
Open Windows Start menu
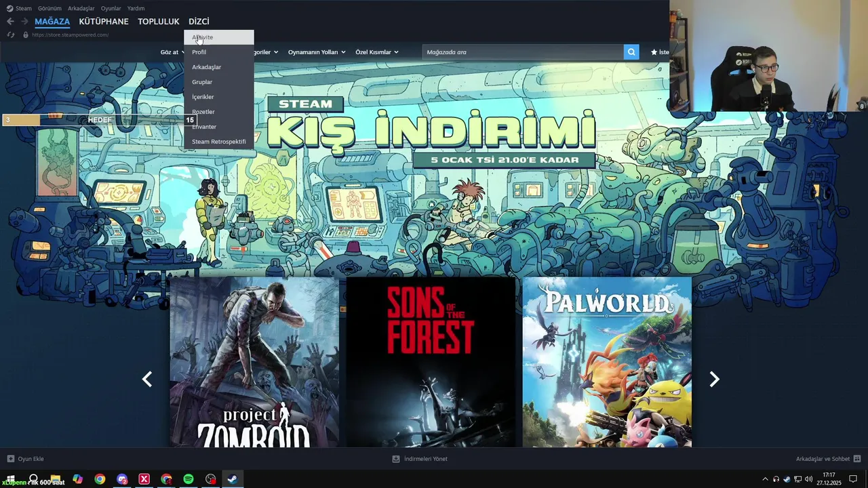[x=11, y=479]
